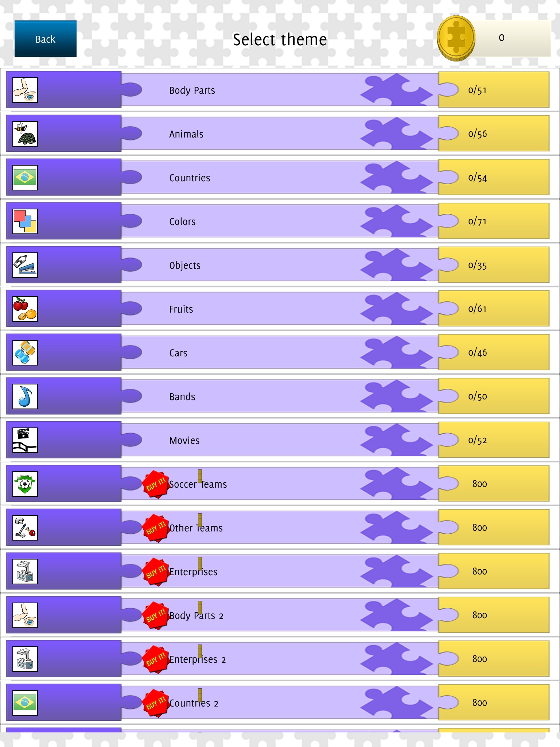Tap the Bands music note icon
Viewport: 560px width, 747px height.
point(25,396)
